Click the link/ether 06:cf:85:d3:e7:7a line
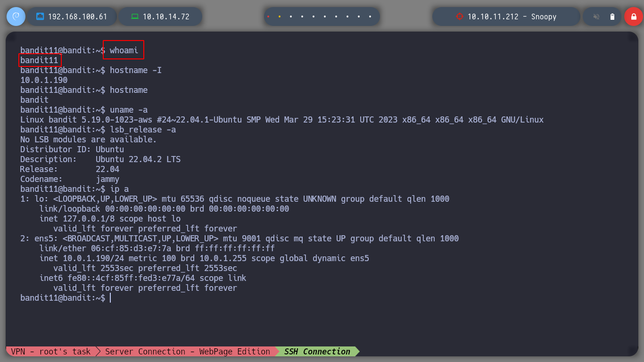The image size is (644, 362). [x=157, y=248]
